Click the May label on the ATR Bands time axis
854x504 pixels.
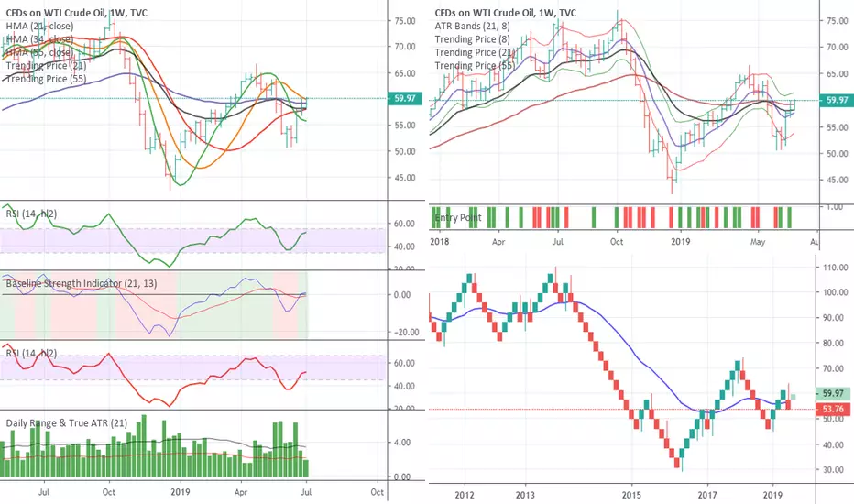(758, 241)
